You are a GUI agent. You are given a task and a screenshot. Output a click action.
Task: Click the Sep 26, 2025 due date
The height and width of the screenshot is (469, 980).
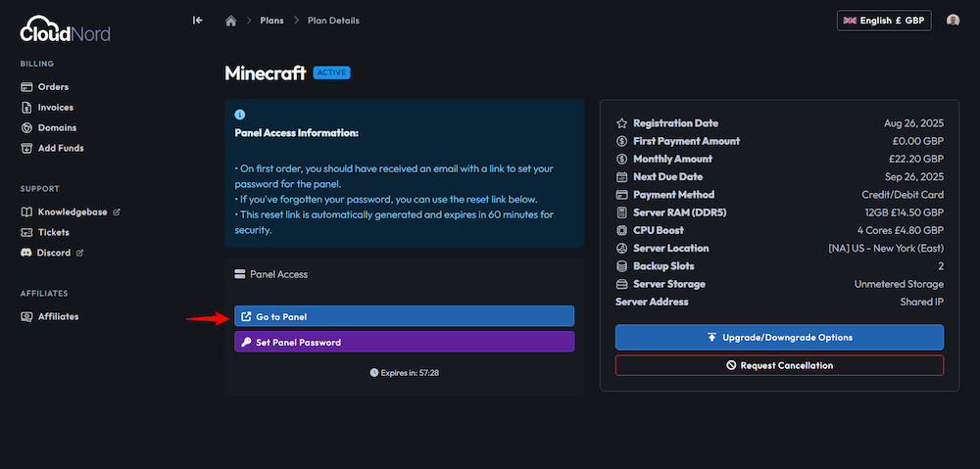pyautogui.click(x=914, y=177)
